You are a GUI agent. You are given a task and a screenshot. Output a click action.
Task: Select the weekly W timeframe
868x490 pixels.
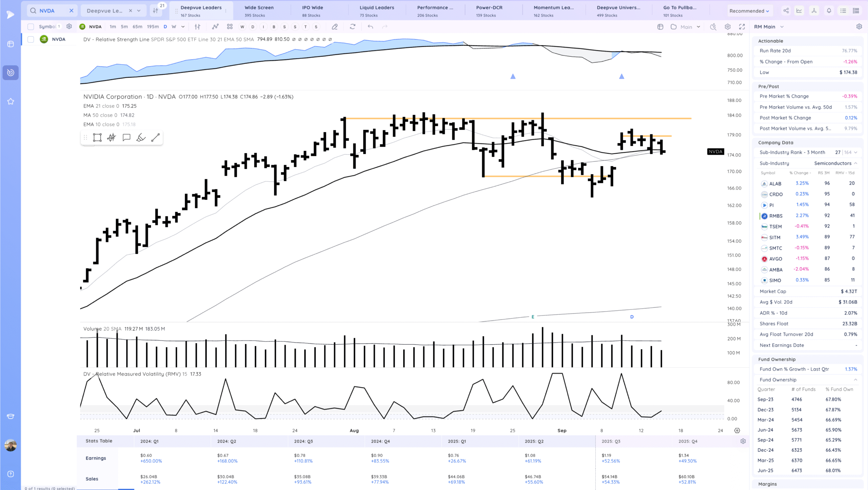click(x=174, y=26)
